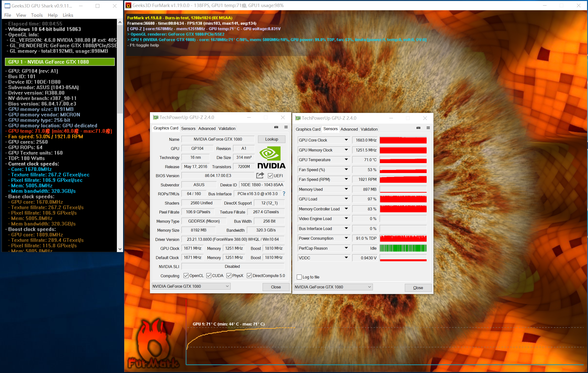Expand Fan Speed (RPM) sensor dropdown
This screenshot has width=588, height=373.
[x=346, y=179]
